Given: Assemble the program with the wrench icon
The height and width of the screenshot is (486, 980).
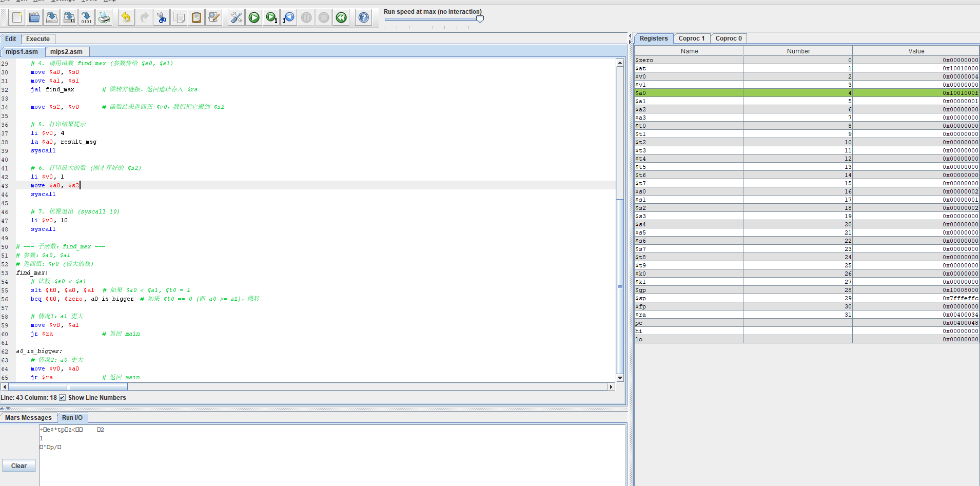Looking at the screenshot, I should [x=237, y=18].
